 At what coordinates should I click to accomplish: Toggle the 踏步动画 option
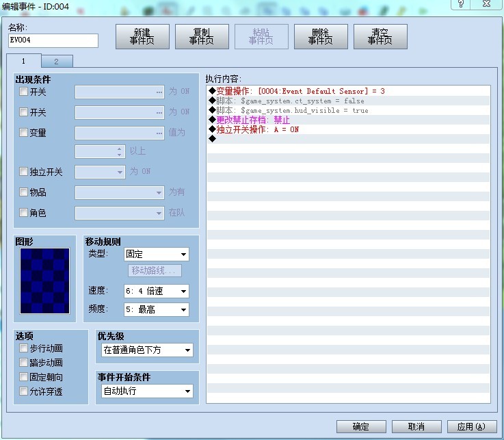(23, 363)
